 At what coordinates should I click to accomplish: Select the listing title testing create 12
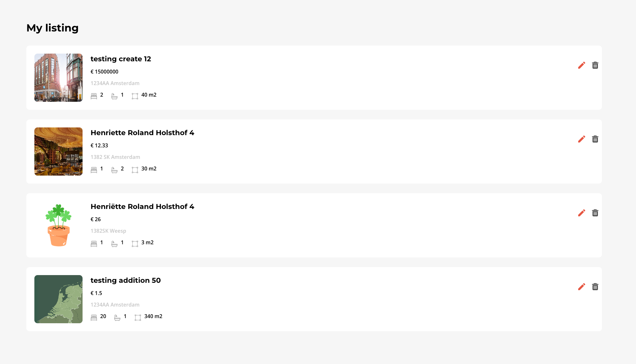coord(121,59)
